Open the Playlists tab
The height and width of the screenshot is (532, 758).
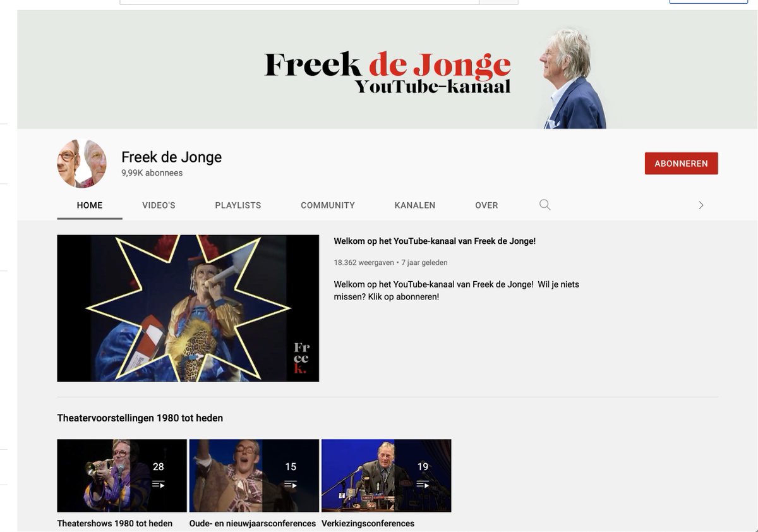tap(238, 205)
